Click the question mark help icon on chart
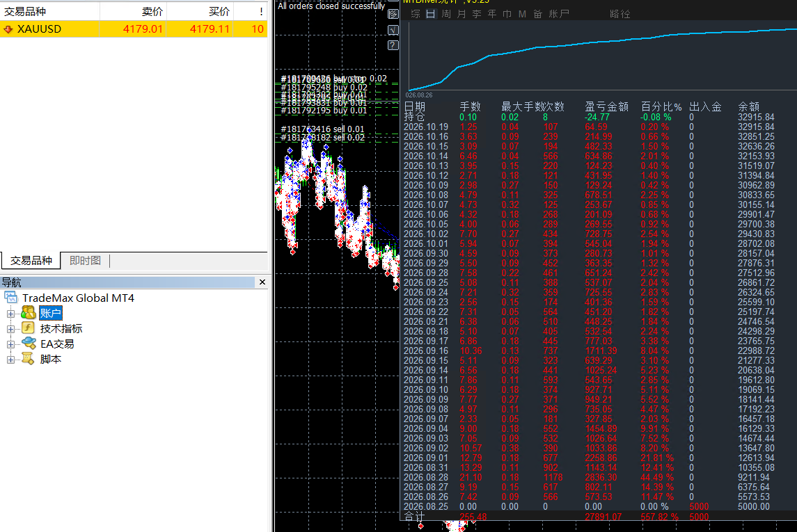797x532 pixels. [x=393, y=45]
